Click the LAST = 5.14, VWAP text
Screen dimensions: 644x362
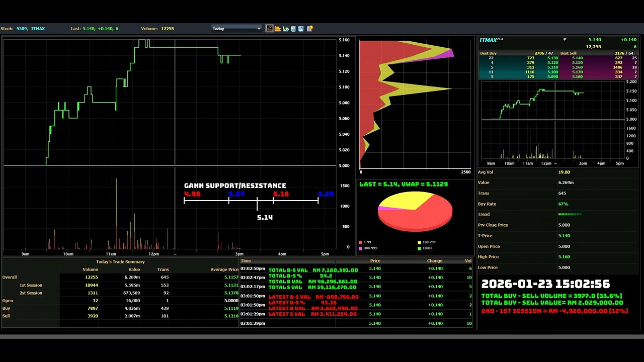point(404,184)
